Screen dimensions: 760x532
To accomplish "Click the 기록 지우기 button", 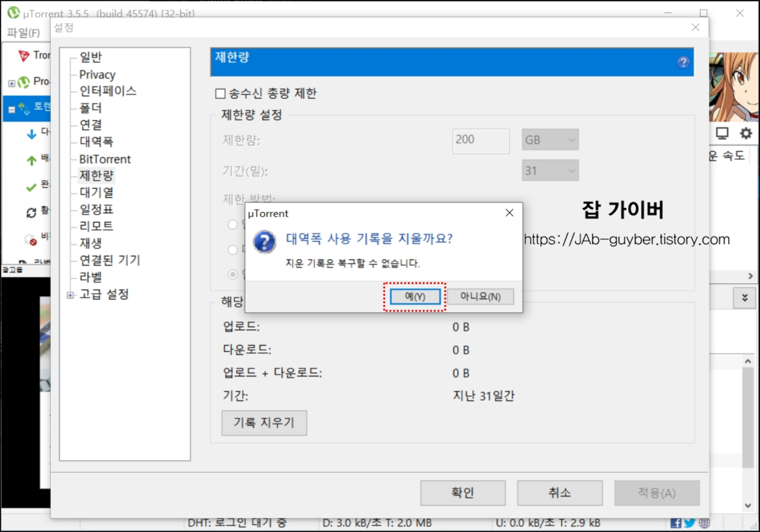I will tap(264, 423).
